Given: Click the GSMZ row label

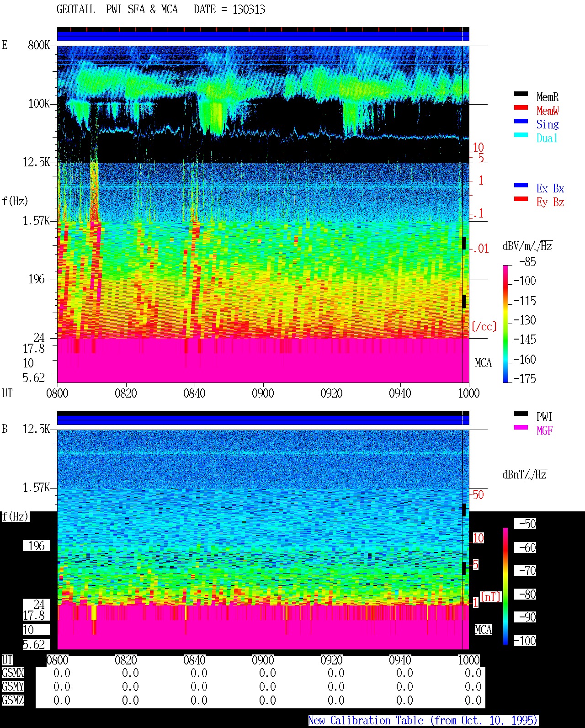Looking at the screenshot, I should click(13, 700).
